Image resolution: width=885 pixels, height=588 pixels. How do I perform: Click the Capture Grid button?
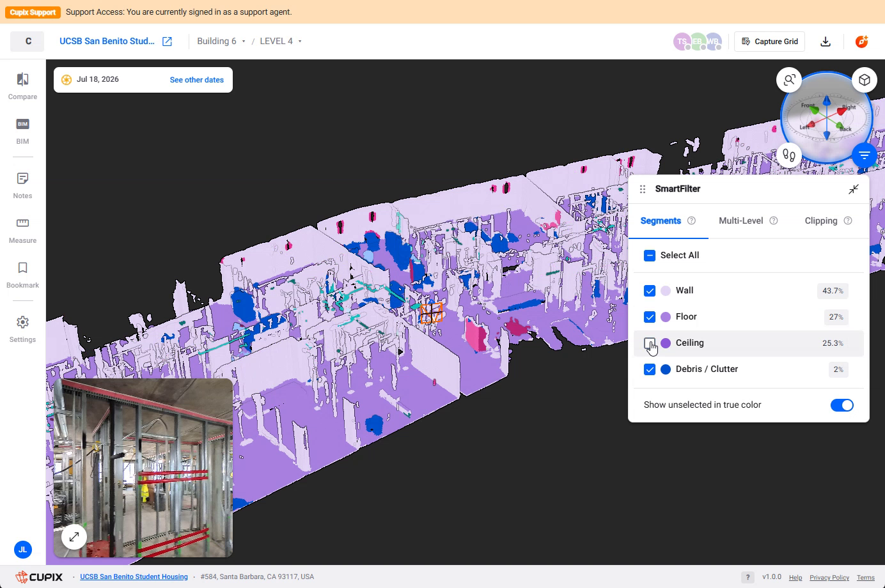[769, 42]
